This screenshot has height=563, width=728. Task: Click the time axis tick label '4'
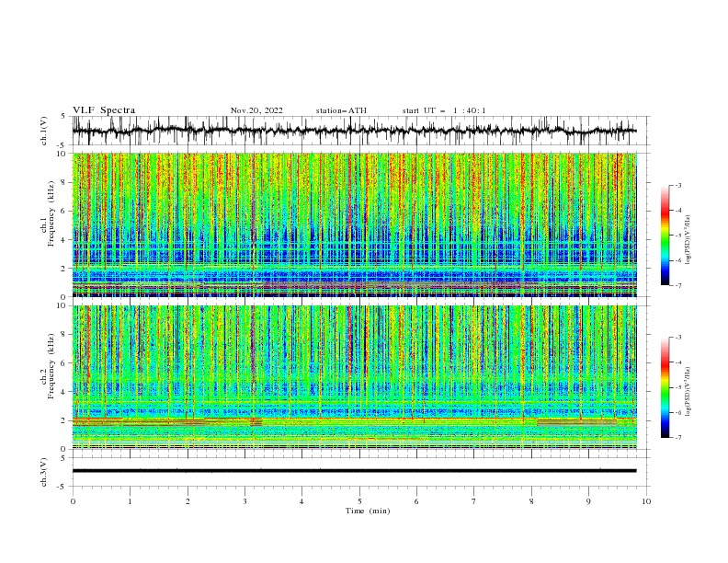click(301, 501)
